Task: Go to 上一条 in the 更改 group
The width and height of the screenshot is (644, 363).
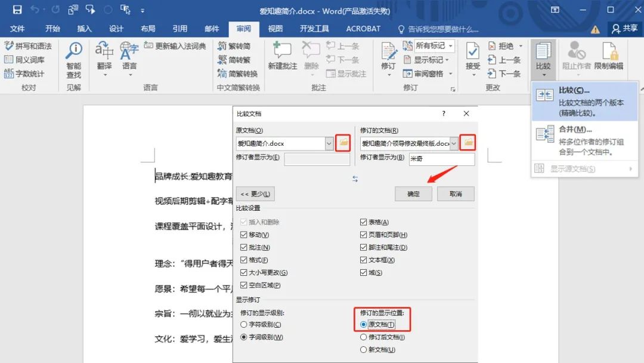Action: click(504, 60)
